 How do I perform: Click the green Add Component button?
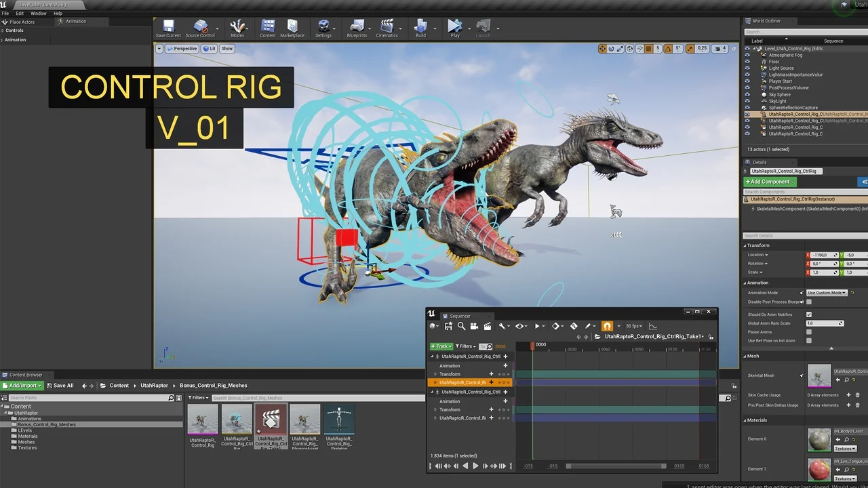coord(770,182)
